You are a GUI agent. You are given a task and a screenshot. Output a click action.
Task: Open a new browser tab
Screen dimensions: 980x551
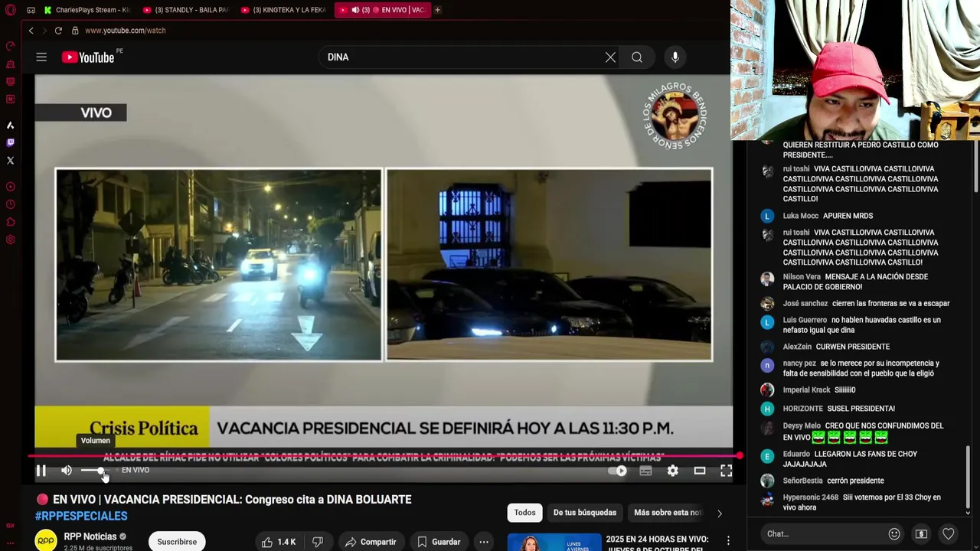click(x=438, y=10)
